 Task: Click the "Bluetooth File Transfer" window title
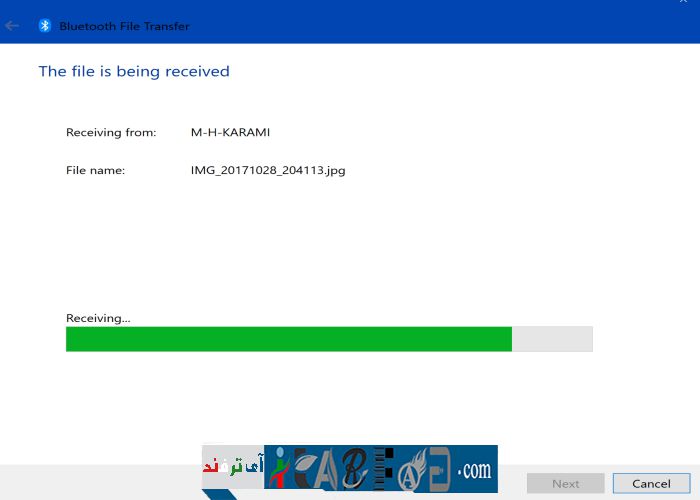[124, 26]
